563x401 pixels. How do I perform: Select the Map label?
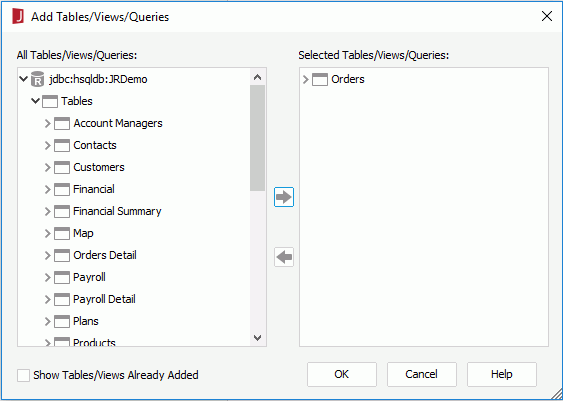click(x=83, y=233)
